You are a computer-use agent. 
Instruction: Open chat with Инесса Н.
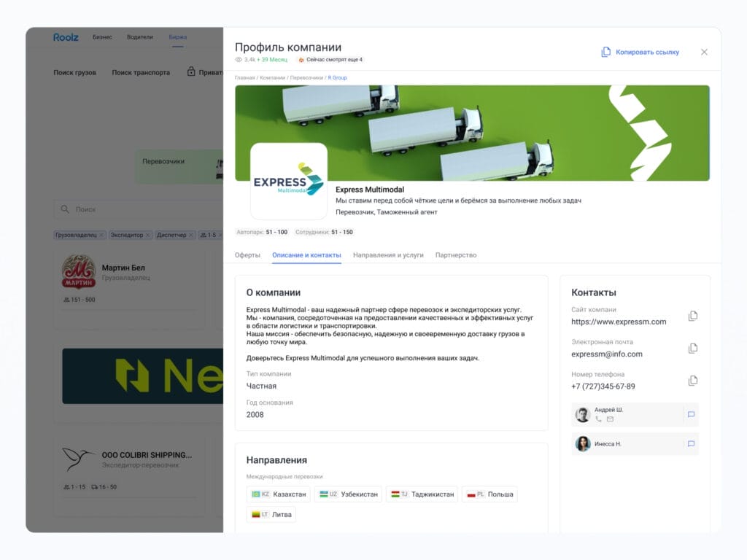(691, 444)
